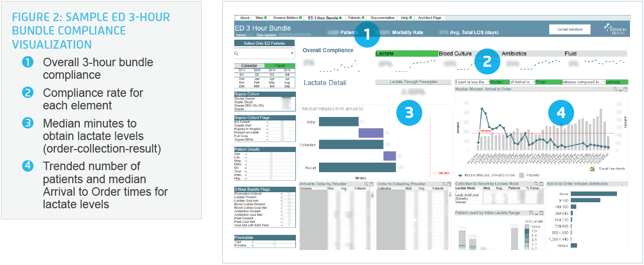Click the Fluid compliance header
644x265 pixels.
(595, 53)
